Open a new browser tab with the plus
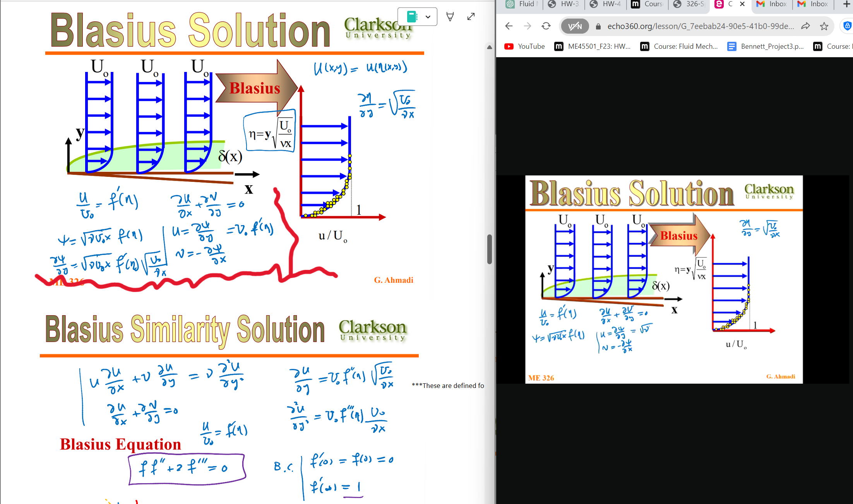 [846, 5]
